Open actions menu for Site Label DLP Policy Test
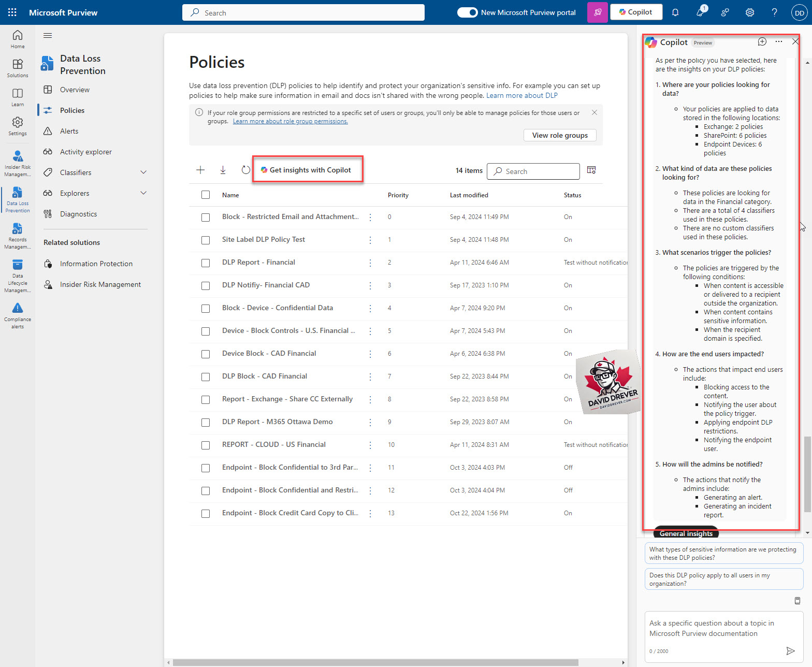Screen dimensions: 812x667 pyautogui.click(x=370, y=240)
